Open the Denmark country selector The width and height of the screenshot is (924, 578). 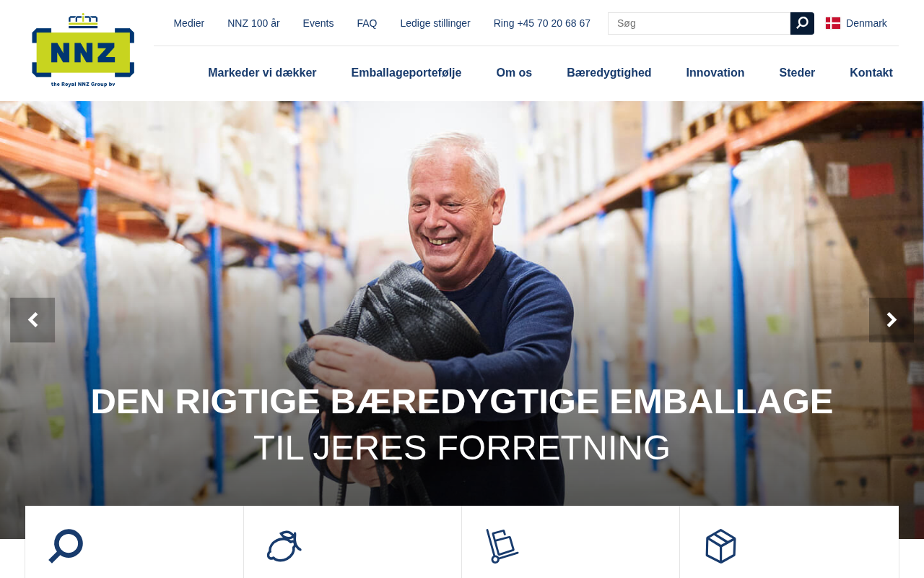click(856, 23)
